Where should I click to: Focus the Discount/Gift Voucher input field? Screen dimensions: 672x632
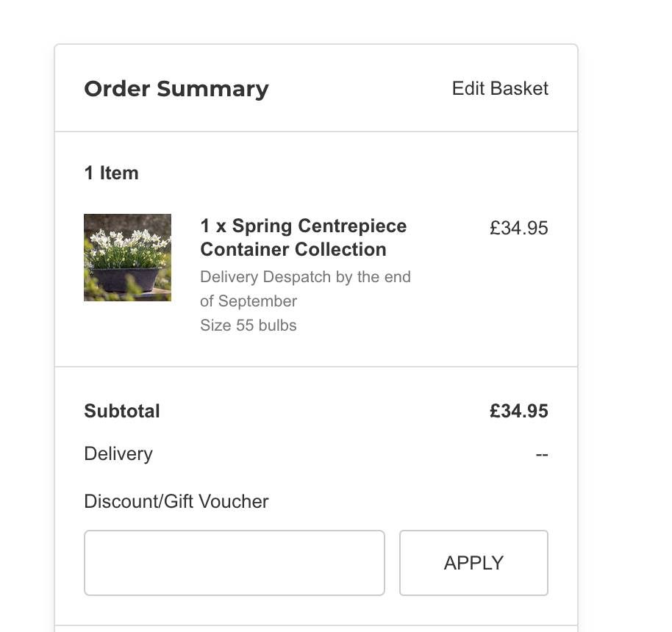235,563
